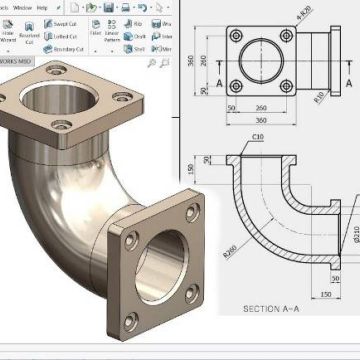Screen dimensions: 360x360
Task: Click the R260 radius dimension
Action: coord(230,251)
